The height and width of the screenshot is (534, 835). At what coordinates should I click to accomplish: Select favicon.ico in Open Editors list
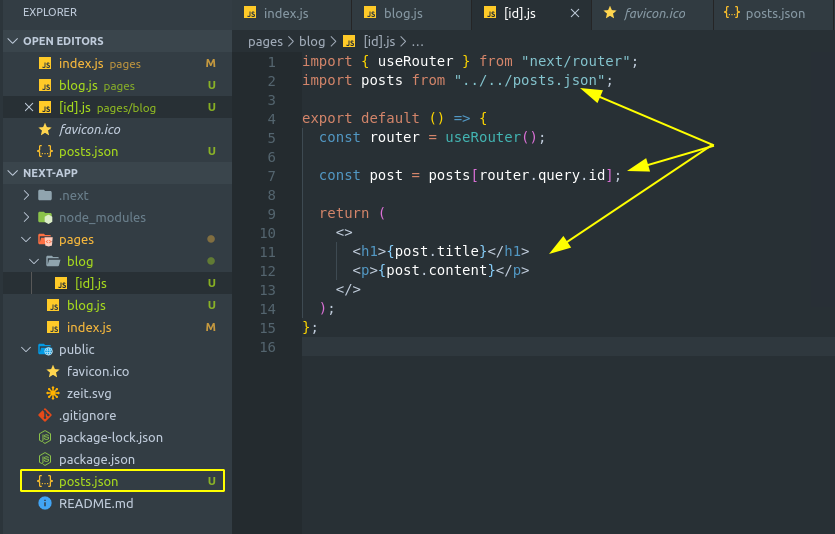tap(117, 129)
